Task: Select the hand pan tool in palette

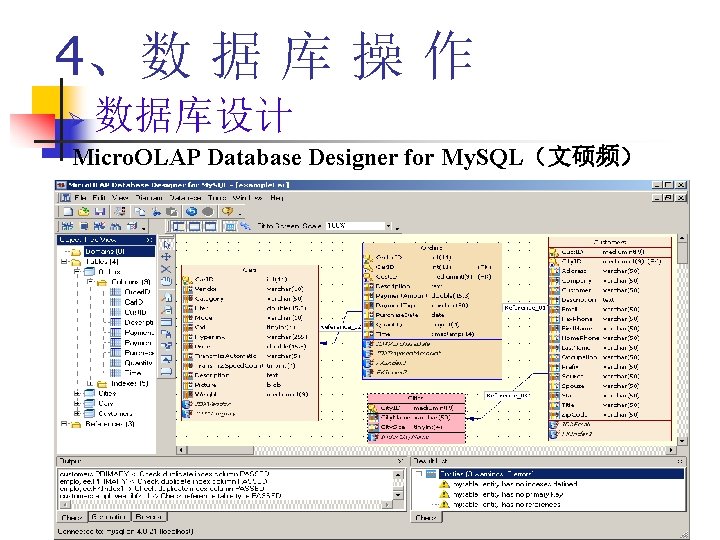Action: coord(166,281)
